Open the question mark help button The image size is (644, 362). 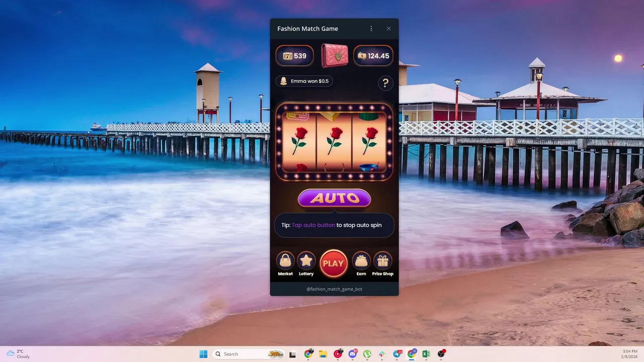click(x=385, y=83)
